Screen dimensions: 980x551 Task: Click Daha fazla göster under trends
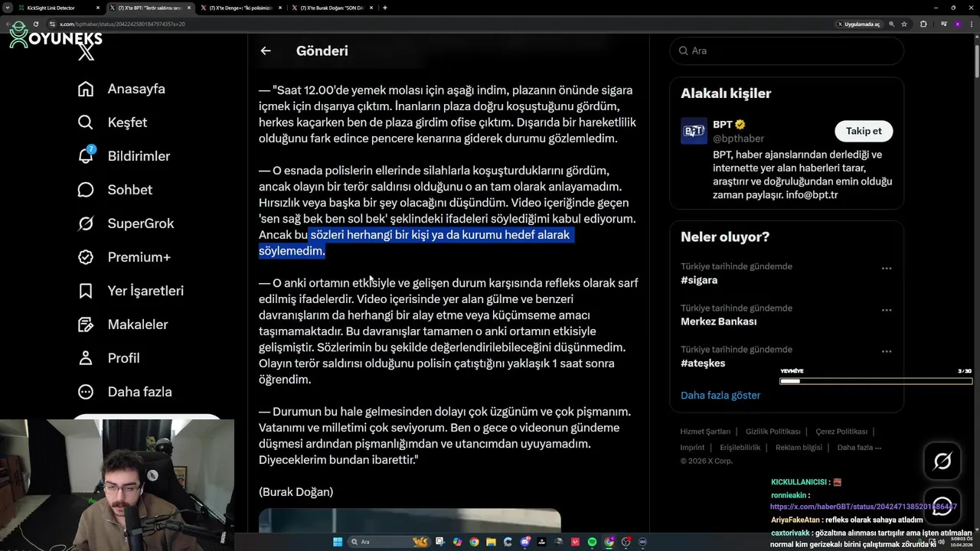coord(720,395)
